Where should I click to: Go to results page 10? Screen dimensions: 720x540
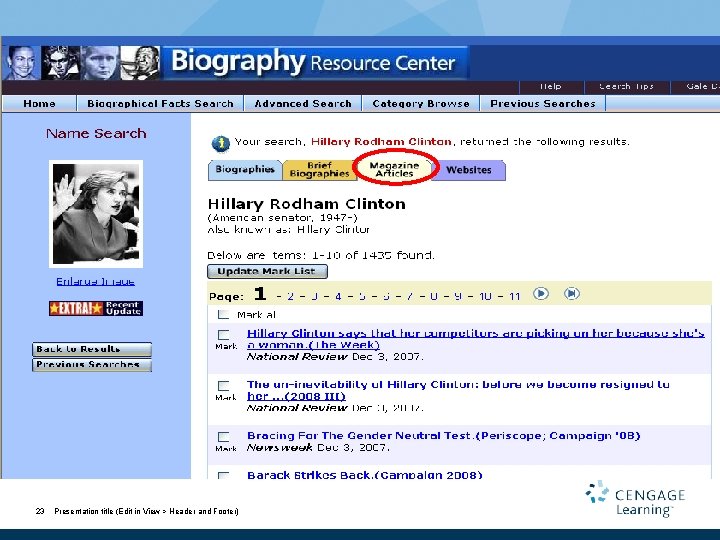[485, 296]
